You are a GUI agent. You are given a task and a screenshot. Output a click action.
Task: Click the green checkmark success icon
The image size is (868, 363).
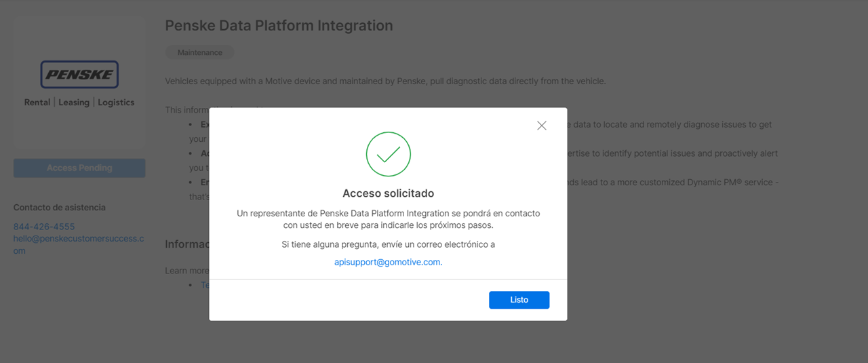click(388, 155)
